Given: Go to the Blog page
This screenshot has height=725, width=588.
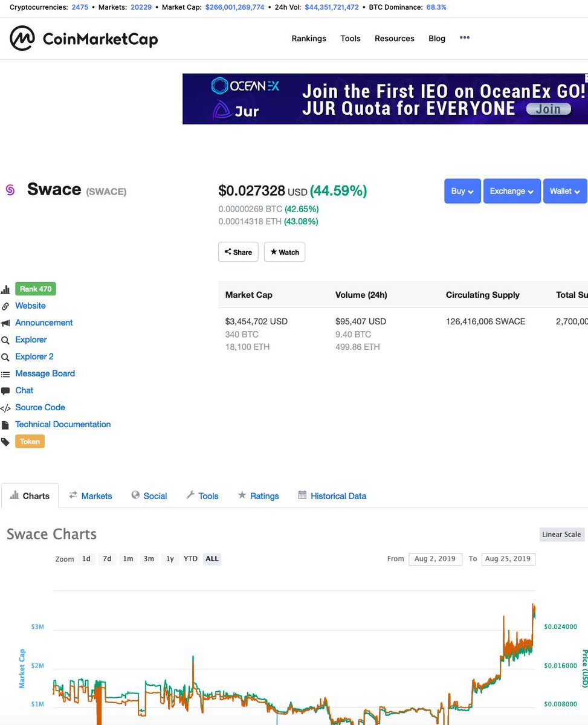Looking at the screenshot, I should (437, 38).
